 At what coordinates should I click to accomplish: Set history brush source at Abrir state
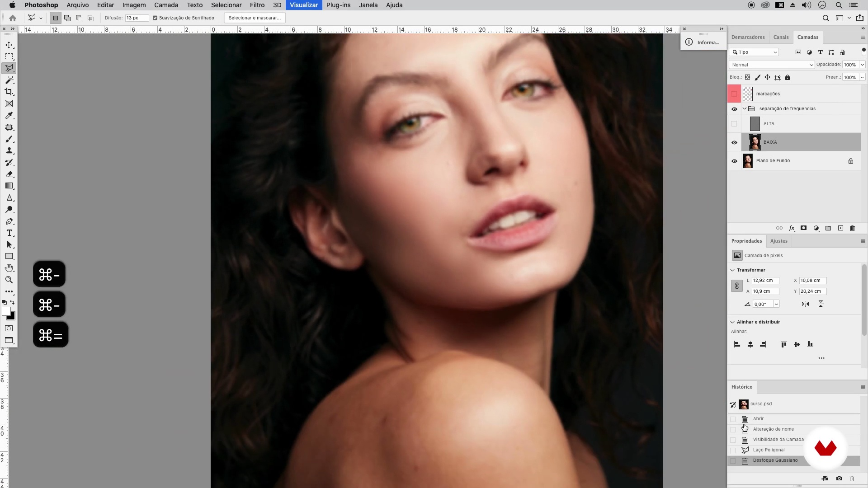[x=733, y=419]
